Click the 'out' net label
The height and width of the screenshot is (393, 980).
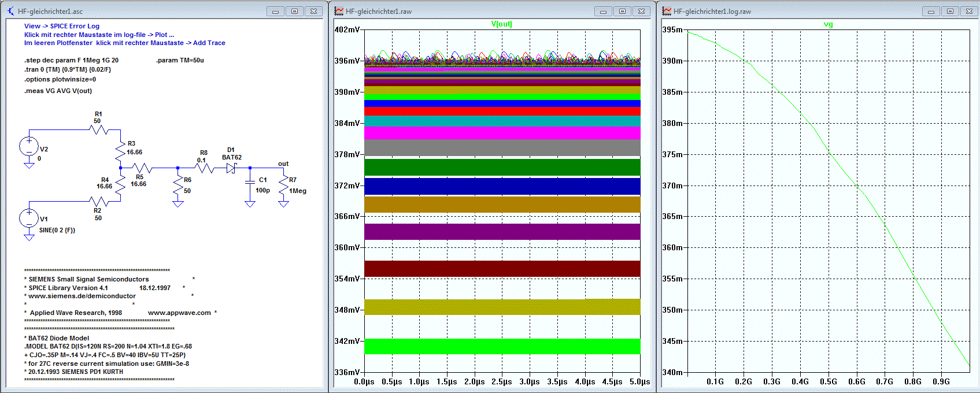[283, 164]
